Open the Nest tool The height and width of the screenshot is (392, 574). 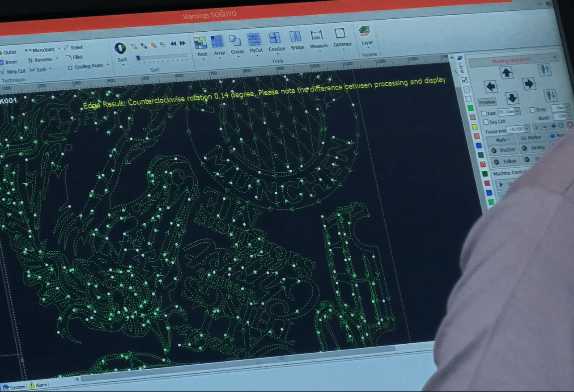[201, 45]
